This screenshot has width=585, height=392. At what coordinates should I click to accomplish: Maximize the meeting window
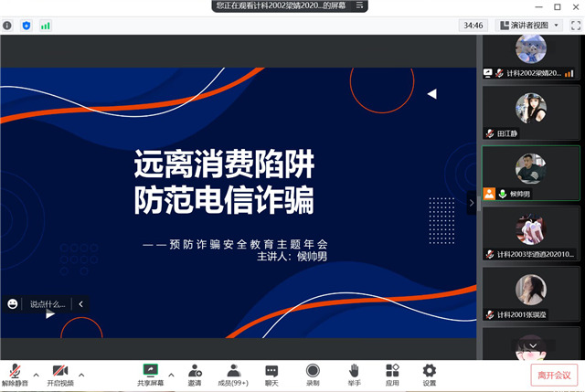[558, 6]
